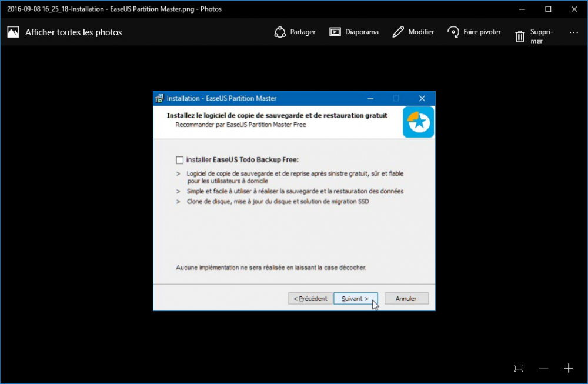Click the gallery icon beside Afficher toutes les photos
588x384 pixels.
click(12, 32)
